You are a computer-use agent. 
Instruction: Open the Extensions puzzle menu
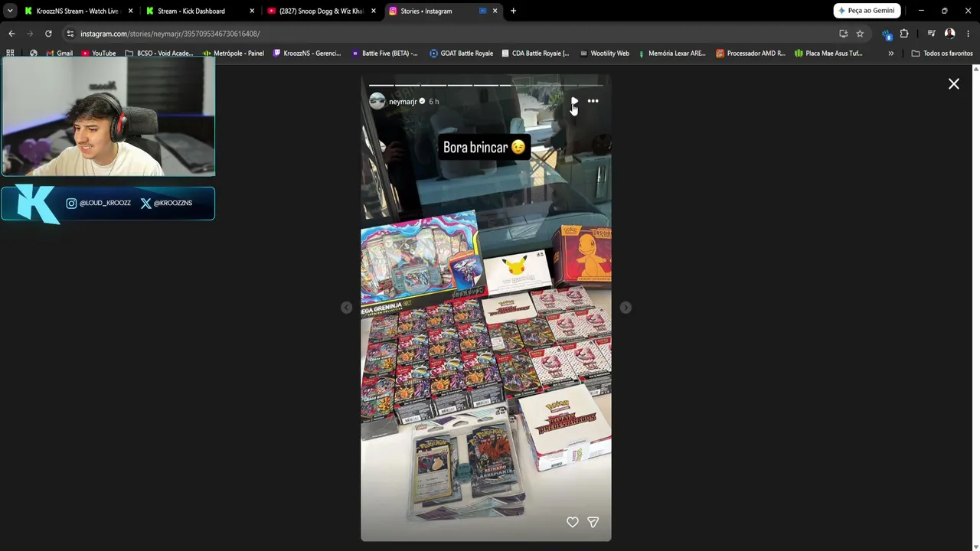pos(904,34)
